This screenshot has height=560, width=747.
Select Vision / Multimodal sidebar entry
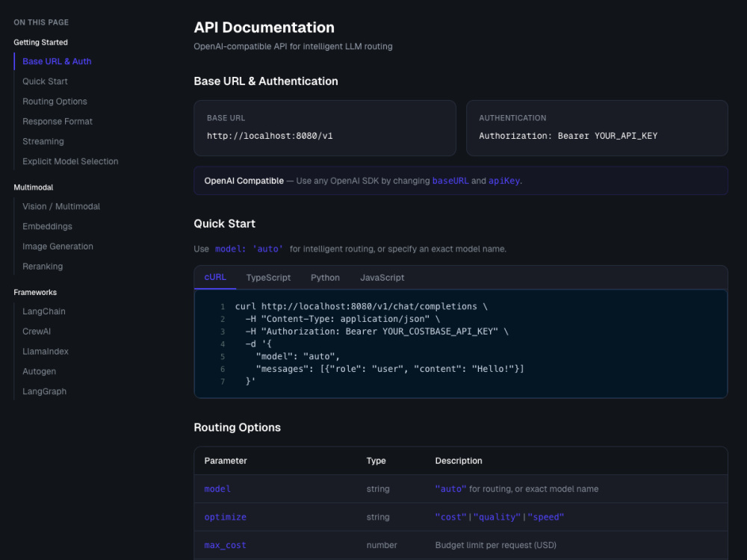[61, 206]
